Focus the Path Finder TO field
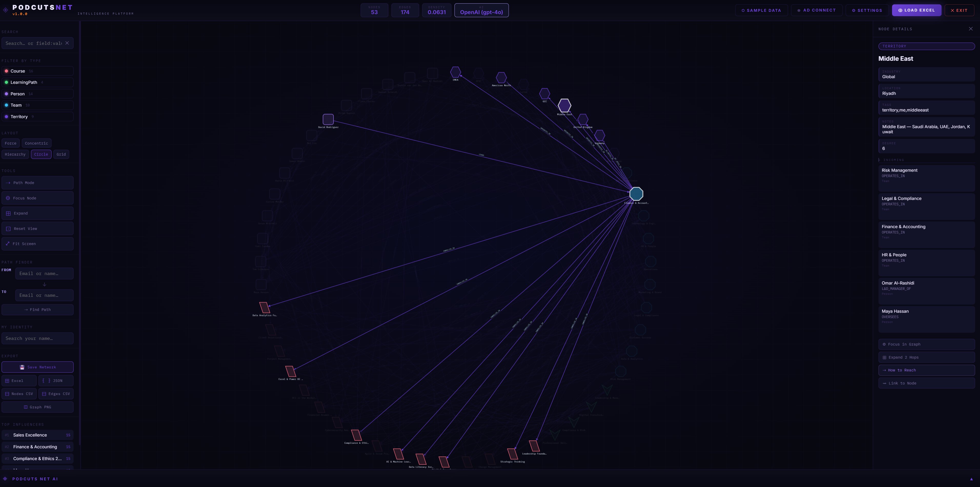 click(x=44, y=295)
